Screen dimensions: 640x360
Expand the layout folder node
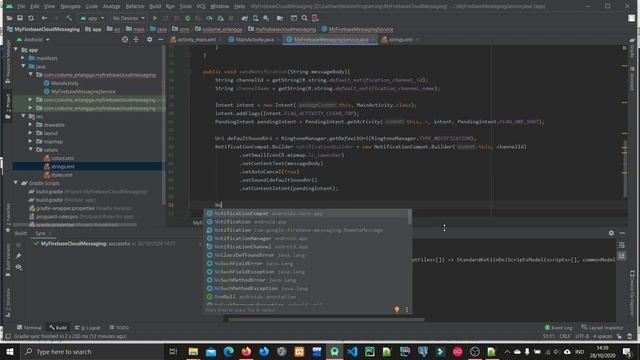(x=30, y=133)
